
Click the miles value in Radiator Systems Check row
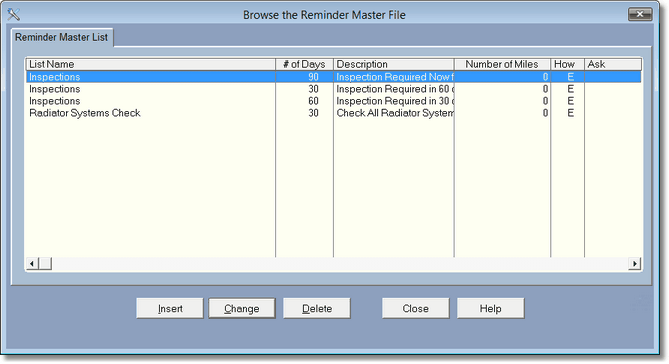coord(545,113)
